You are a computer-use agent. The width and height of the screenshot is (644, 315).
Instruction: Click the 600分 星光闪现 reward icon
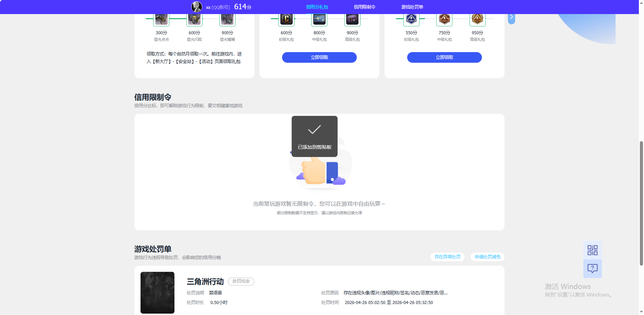pos(194,20)
